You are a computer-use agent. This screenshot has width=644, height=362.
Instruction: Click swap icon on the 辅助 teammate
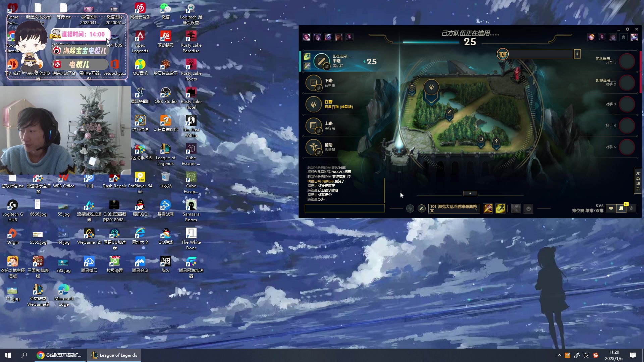(x=319, y=152)
